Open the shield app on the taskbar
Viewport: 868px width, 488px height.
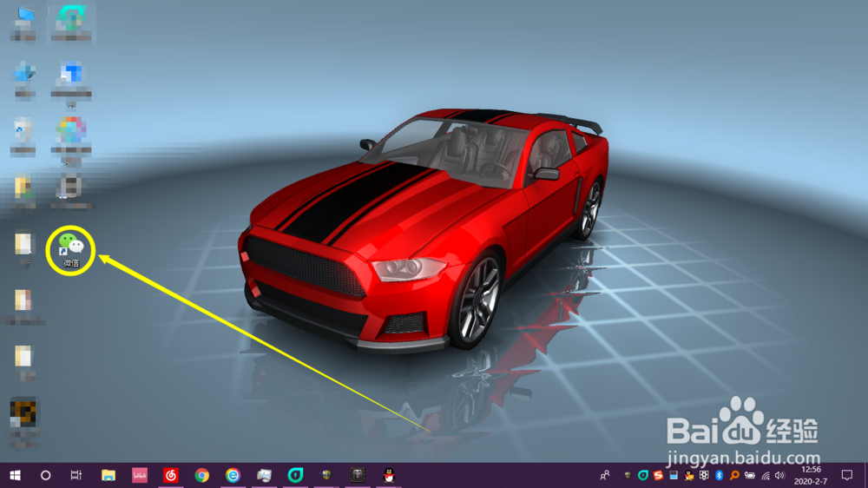click(x=326, y=475)
